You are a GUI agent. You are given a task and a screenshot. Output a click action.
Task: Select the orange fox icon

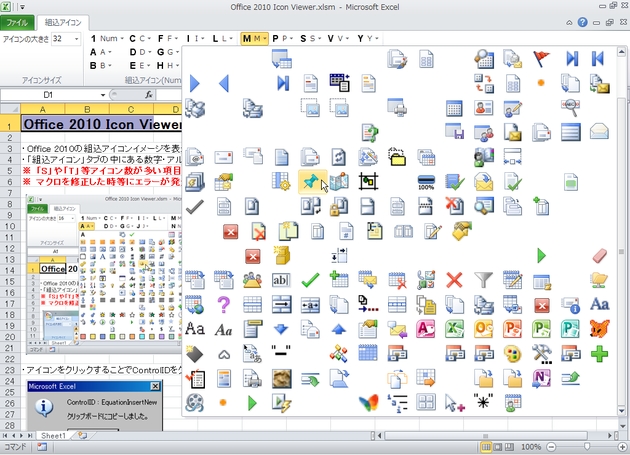coord(599,329)
